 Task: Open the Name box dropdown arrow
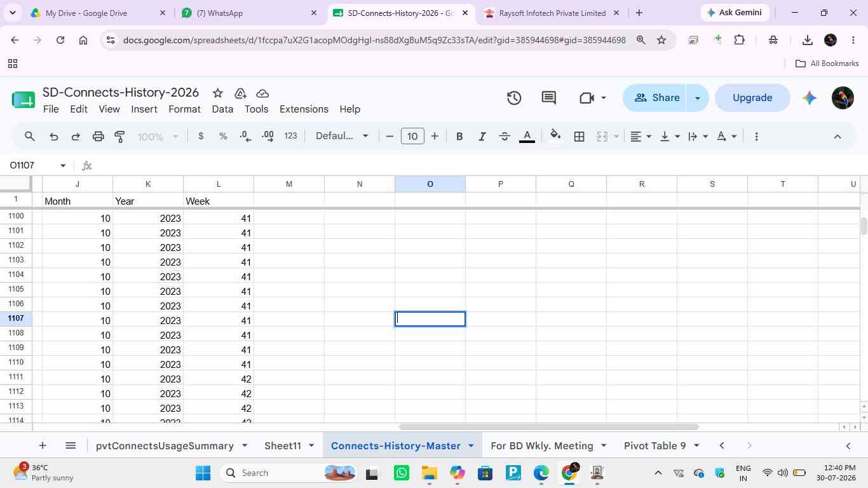pyautogui.click(x=63, y=166)
